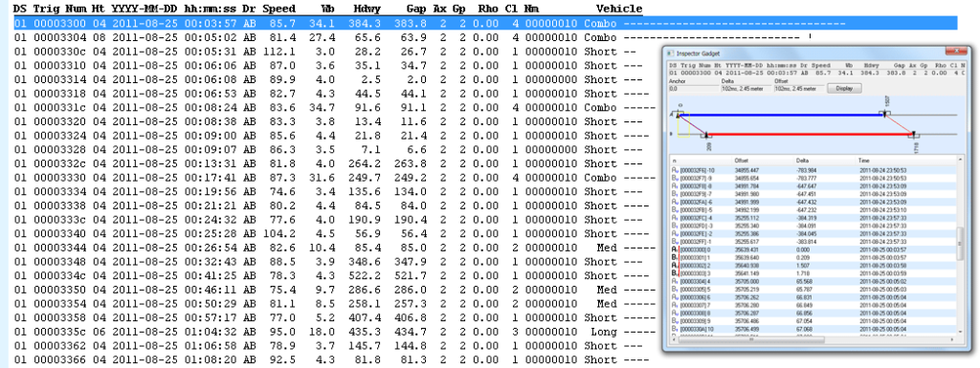Sort the Inspector list by the n column
The height and width of the screenshot is (368, 980).
tap(700, 161)
